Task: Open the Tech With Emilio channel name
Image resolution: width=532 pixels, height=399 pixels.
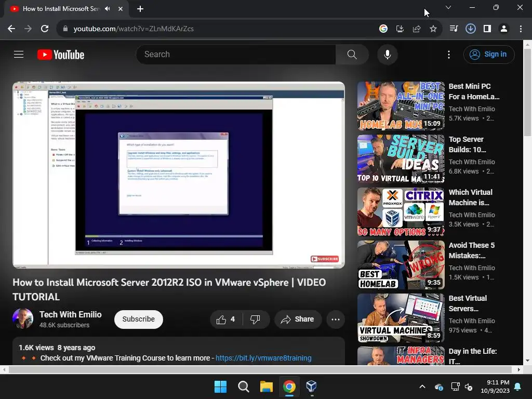Action: (x=71, y=314)
